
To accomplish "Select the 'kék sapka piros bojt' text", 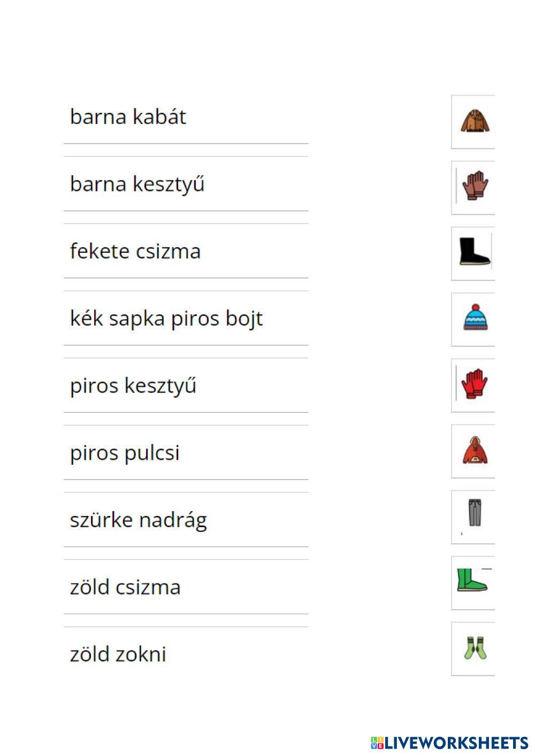I will 166,319.
